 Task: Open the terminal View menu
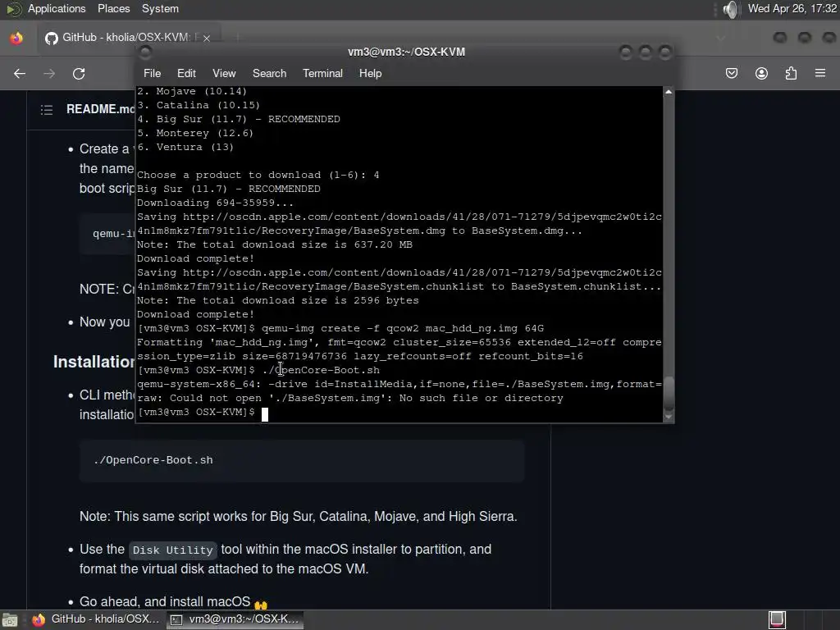(224, 73)
